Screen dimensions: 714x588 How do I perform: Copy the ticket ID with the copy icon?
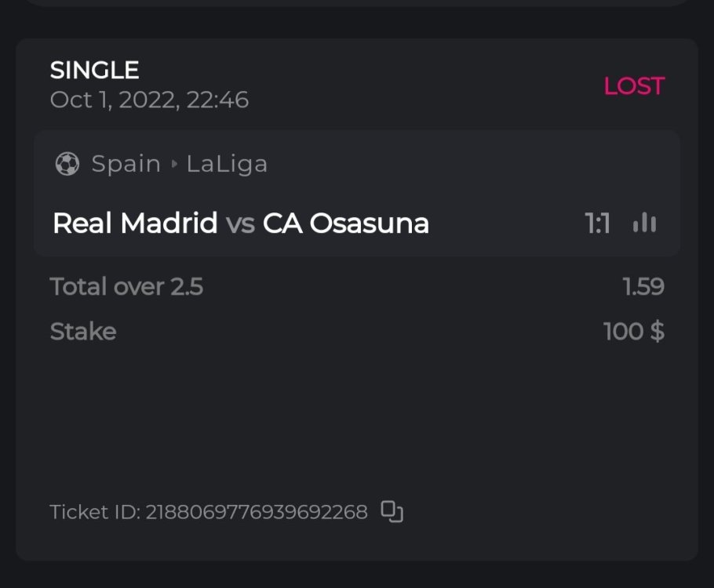click(392, 512)
